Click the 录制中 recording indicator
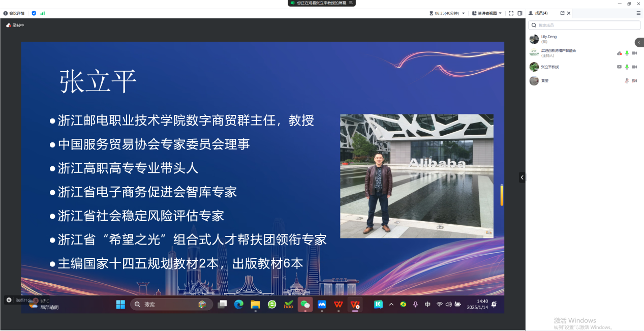This screenshot has height=331, width=644. [15, 25]
